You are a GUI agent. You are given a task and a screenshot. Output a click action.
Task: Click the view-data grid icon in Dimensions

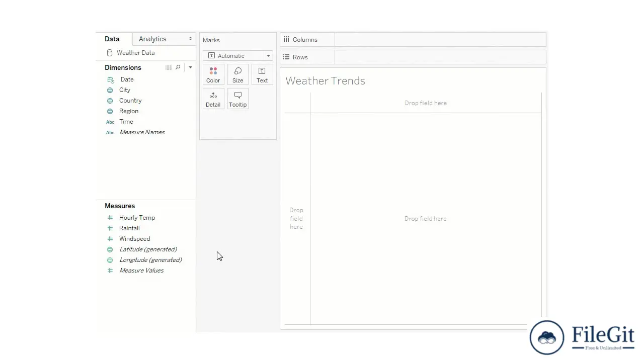click(169, 67)
